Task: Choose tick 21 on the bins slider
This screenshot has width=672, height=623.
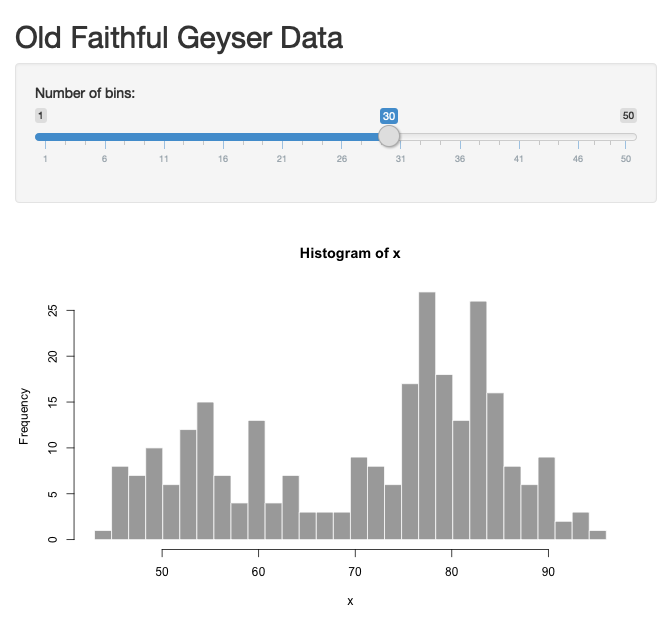Action: pos(282,159)
